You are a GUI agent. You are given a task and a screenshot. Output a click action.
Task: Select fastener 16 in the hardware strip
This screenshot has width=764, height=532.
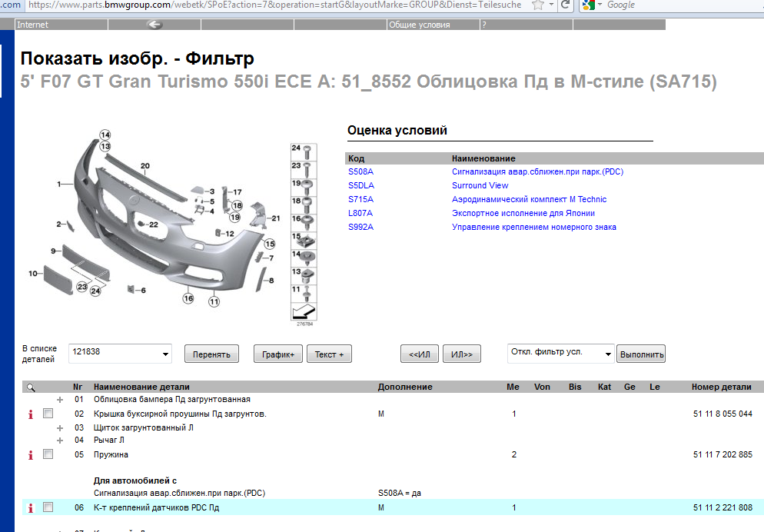pos(304,223)
